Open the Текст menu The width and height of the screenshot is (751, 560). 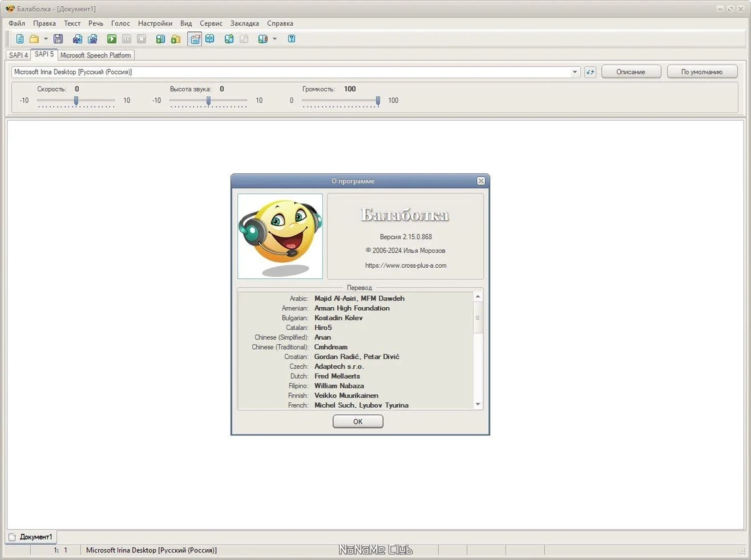click(x=72, y=23)
